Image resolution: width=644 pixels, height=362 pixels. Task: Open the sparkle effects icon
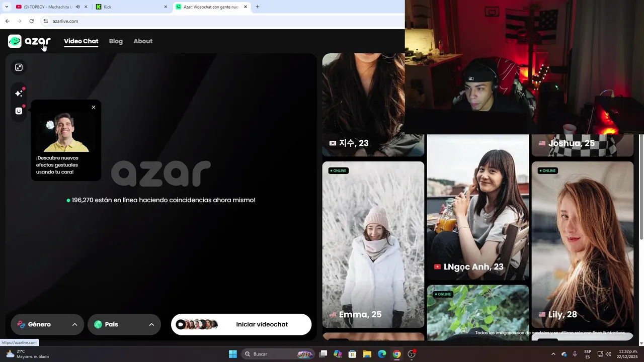coord(19,94)
